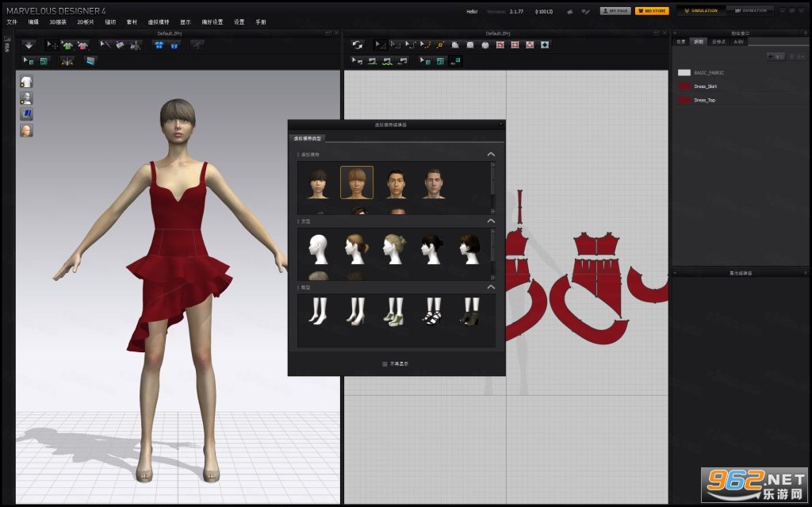The image size is (812, 507).
Task: Click the BASIC_FABRIC white color swatch
Action: point(684,72)
